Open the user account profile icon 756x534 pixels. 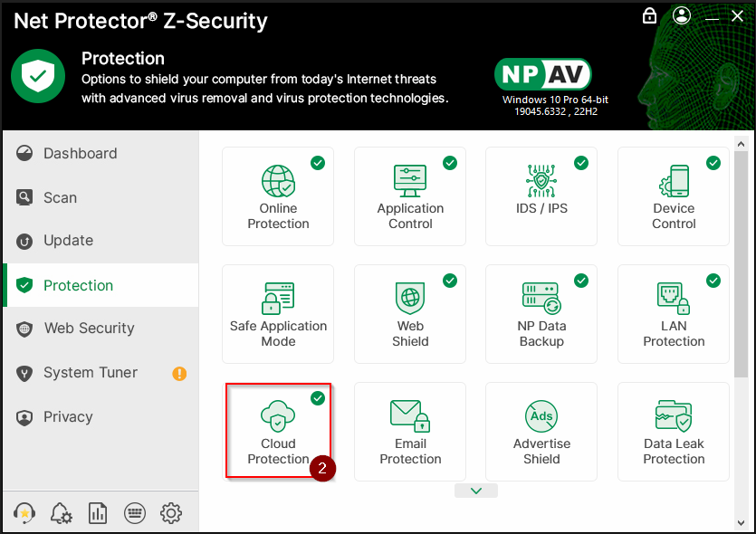pyautogui.click(x=682, y=15)
